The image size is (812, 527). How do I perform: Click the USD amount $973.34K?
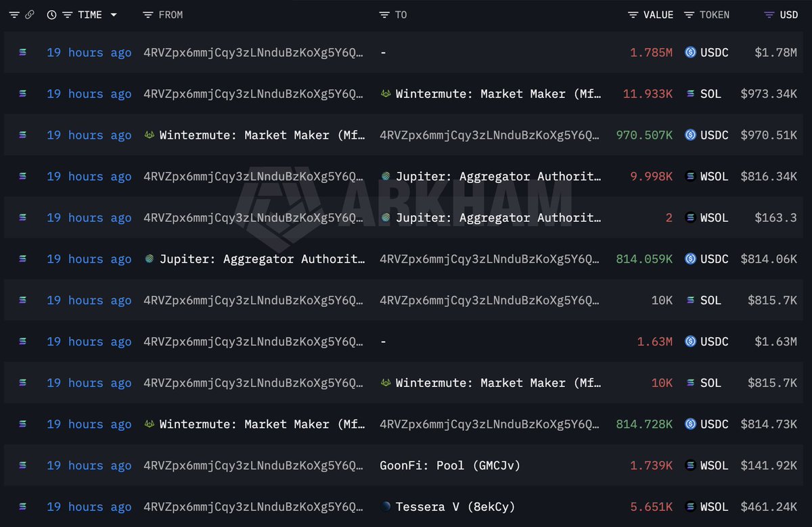(769, 93)
